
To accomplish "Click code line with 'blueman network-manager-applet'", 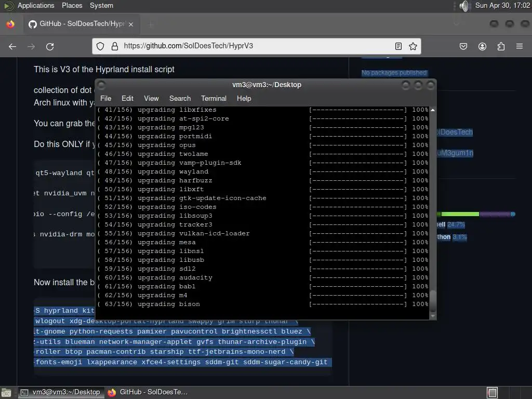I will pyautogui.click(x=175, y=342).
